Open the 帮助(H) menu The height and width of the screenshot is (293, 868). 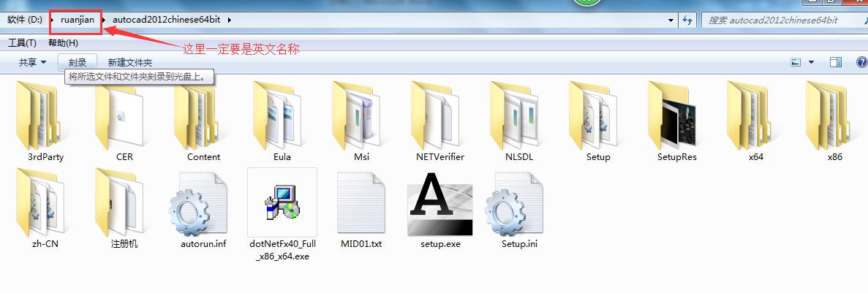(63, 42)
